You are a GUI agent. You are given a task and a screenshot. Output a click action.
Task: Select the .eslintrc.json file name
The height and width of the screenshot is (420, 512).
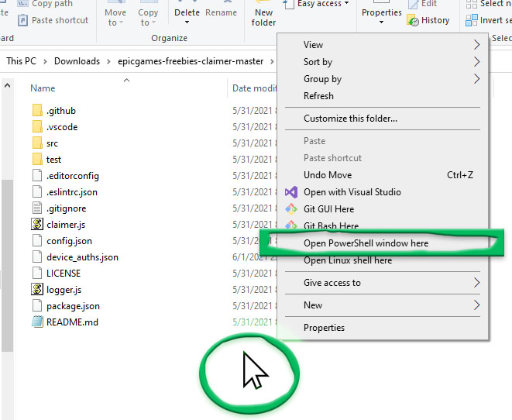pyautogui.click(x=72, y=192)
